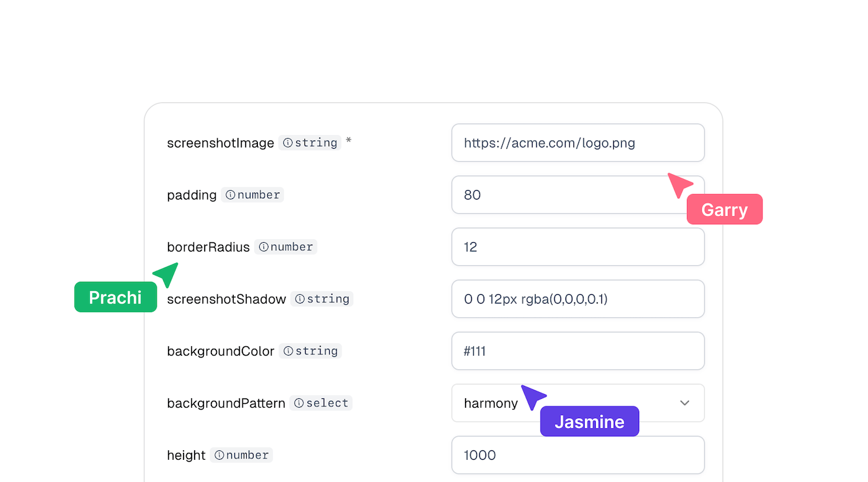Screen dimensions: 868x482
Task: Click the backgroundColor info icon
Action: tap(288, 351)
